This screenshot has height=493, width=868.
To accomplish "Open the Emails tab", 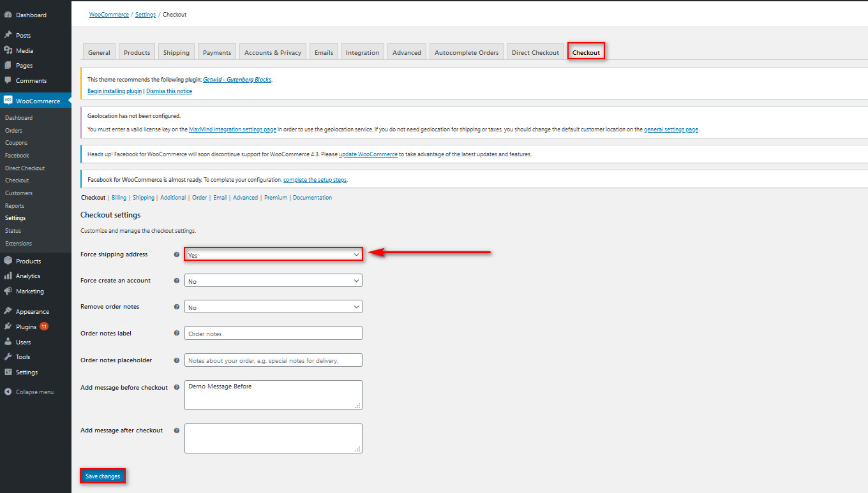I will pos(324,52).
